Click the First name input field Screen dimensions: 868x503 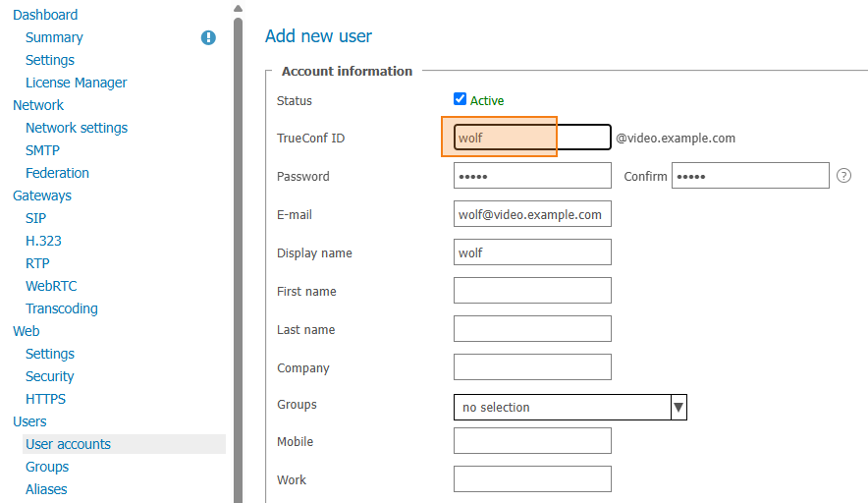(532, 290)
